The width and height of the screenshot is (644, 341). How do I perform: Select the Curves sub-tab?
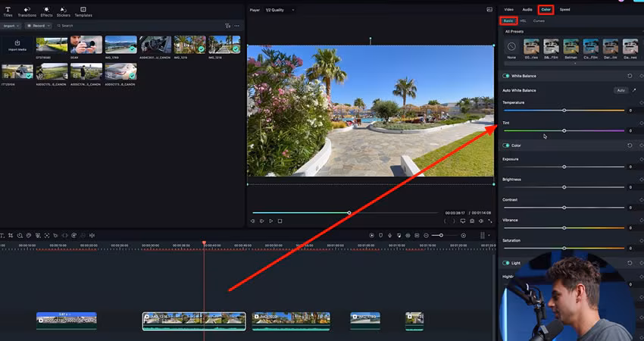pos(539,21)
